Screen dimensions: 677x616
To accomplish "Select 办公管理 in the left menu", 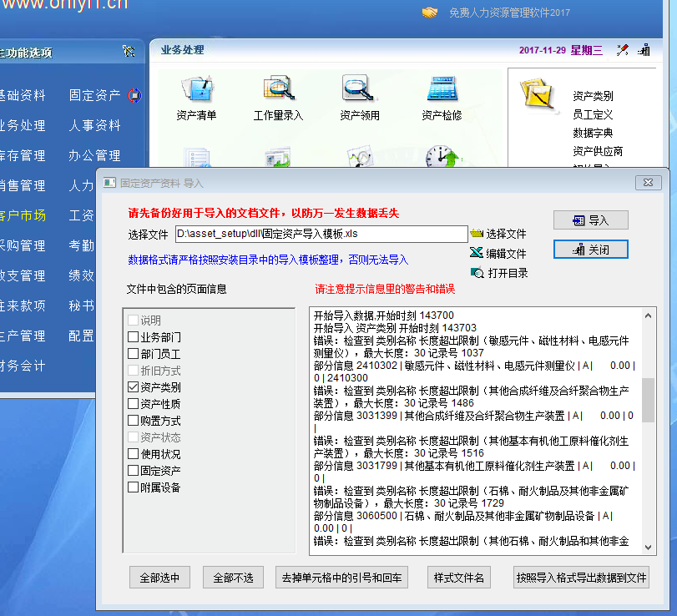I will (x=94, y=155).
